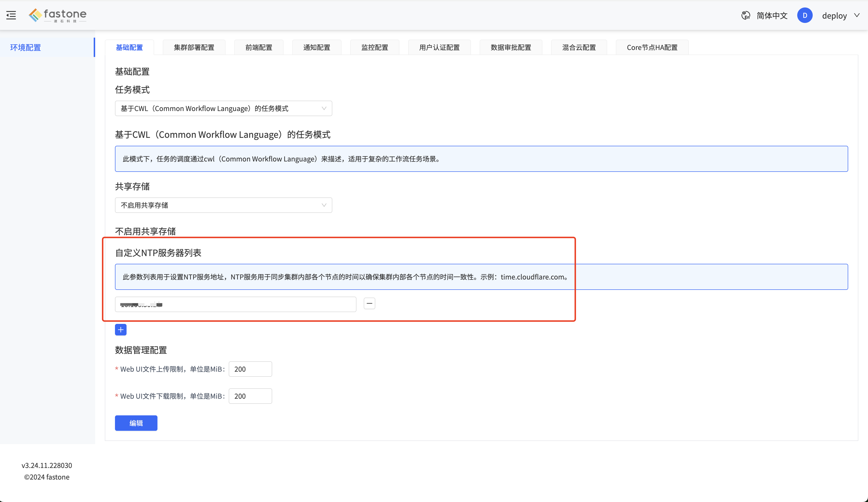Click the fastone logo

[57, 15]
